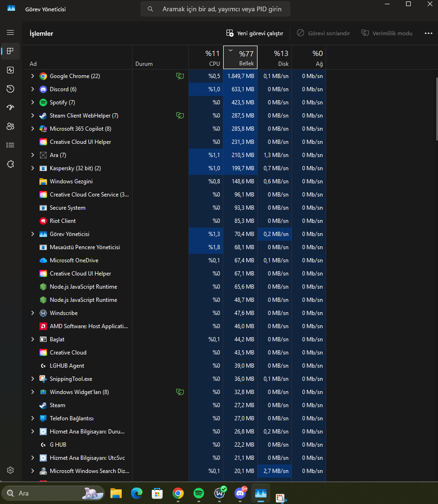Viewport: 438px width, 504px height.
Task: Click Chrome's efficiency mode leaf icon
Action: point(180,76)
